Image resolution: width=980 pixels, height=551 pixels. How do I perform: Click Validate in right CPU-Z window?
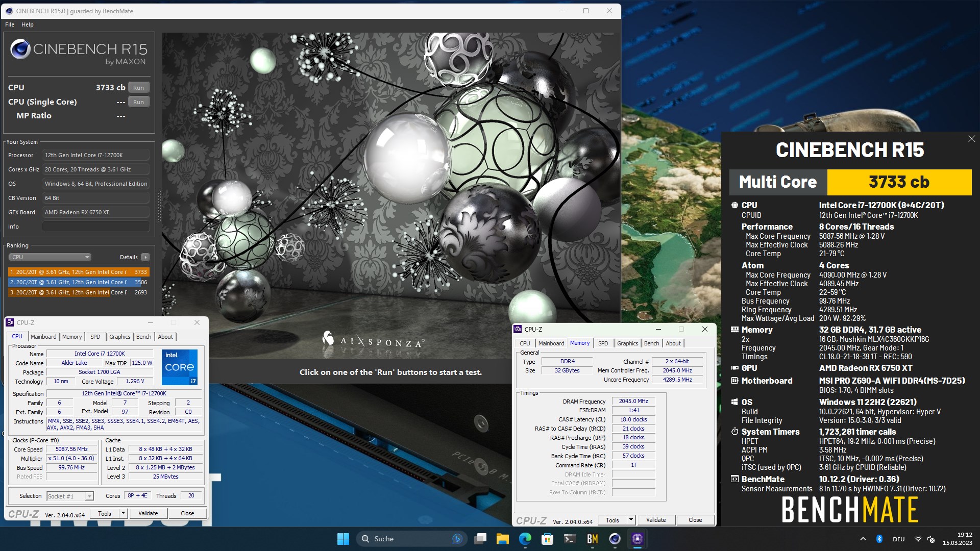tap(656, 520)
